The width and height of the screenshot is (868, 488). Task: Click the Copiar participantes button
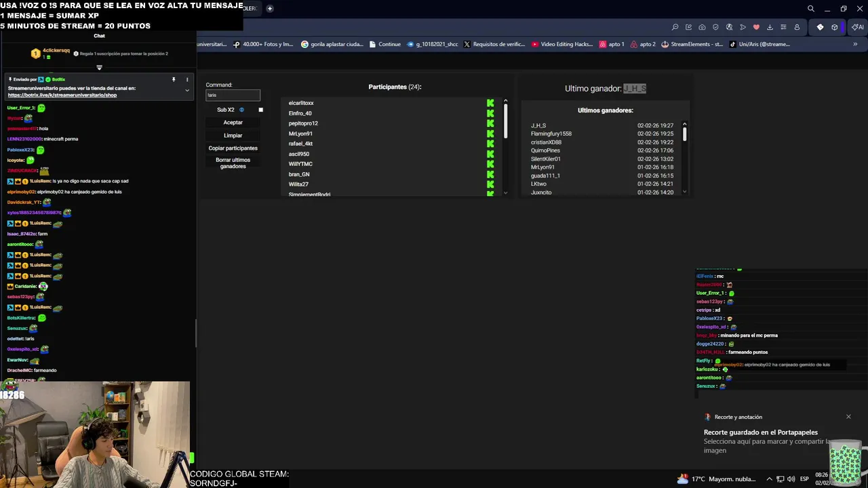(x=233, y=148)
